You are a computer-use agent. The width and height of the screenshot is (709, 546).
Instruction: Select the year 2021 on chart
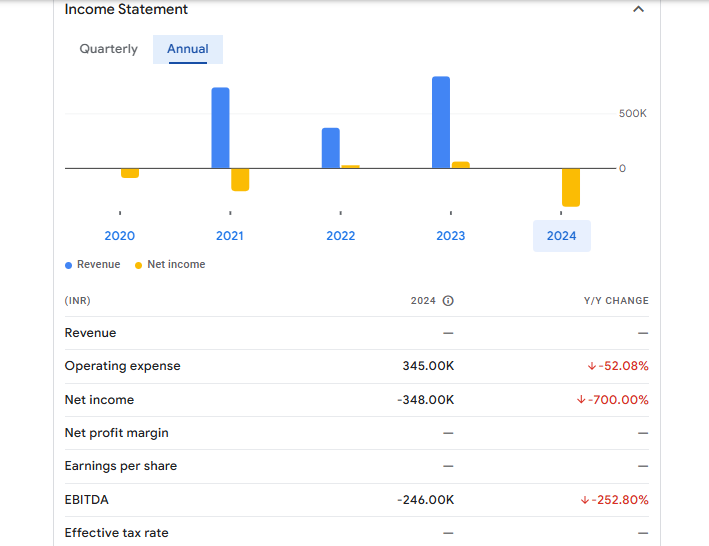(230, 236)
